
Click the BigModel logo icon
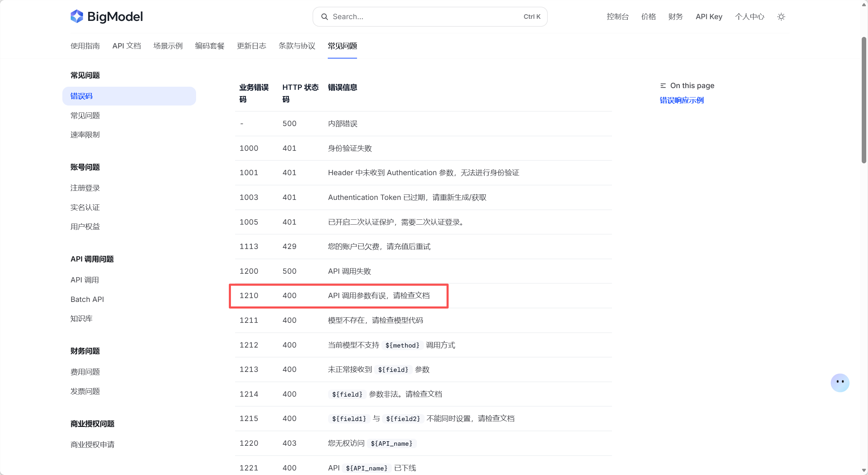point(77,16)
